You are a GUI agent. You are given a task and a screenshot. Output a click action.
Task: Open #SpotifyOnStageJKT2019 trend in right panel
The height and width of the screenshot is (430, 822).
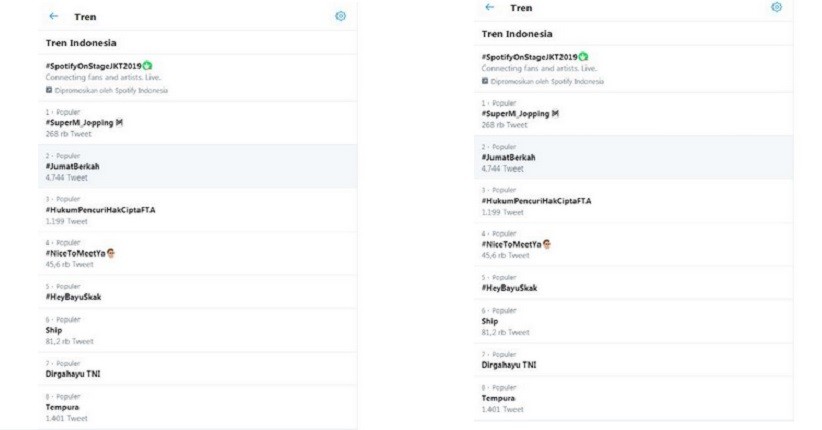[x=529, y=57]
